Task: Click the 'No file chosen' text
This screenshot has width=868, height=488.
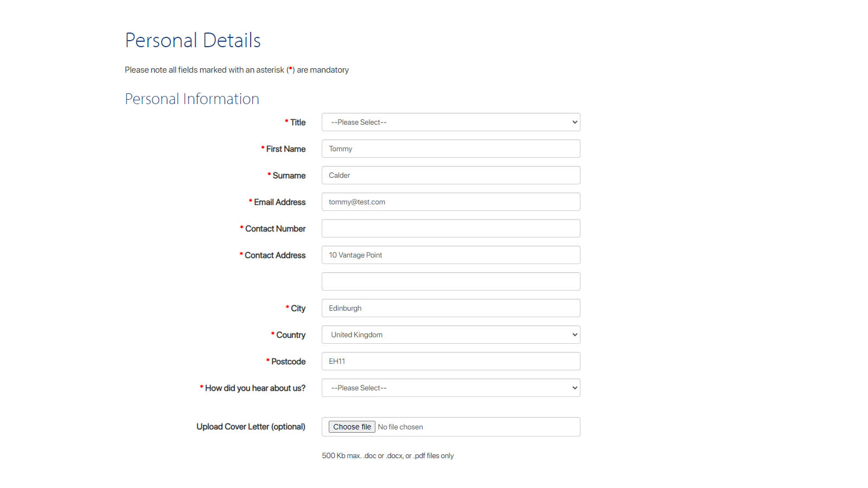Action: [x=400, y=427]
